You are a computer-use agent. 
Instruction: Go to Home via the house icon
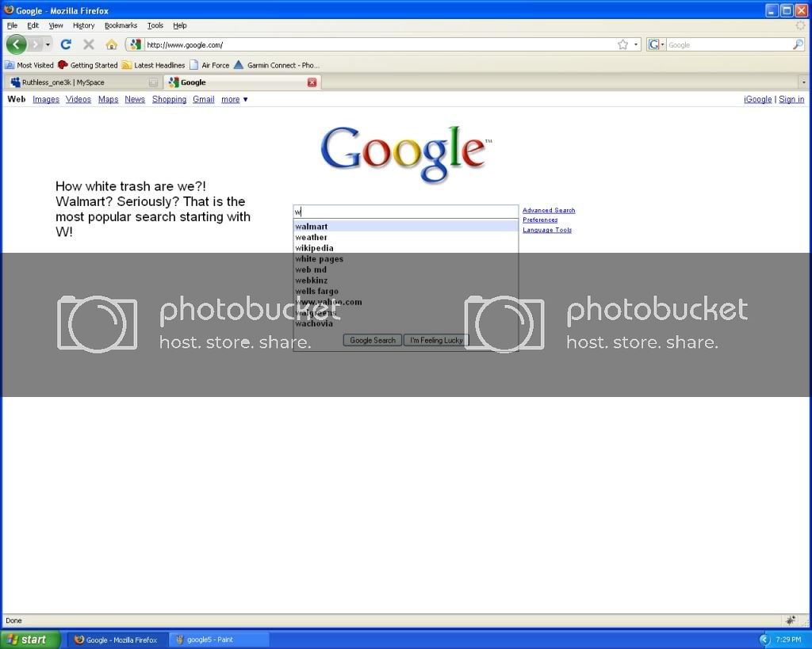pos(111,44)
